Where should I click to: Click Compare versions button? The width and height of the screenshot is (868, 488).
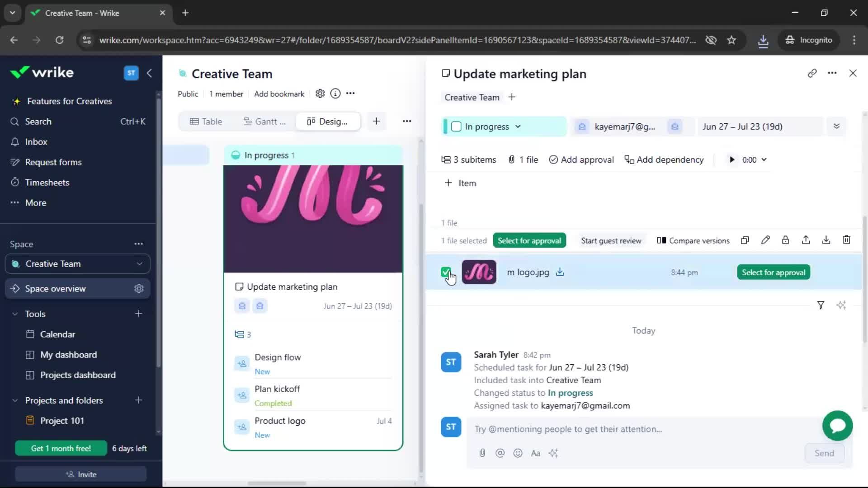693,241
